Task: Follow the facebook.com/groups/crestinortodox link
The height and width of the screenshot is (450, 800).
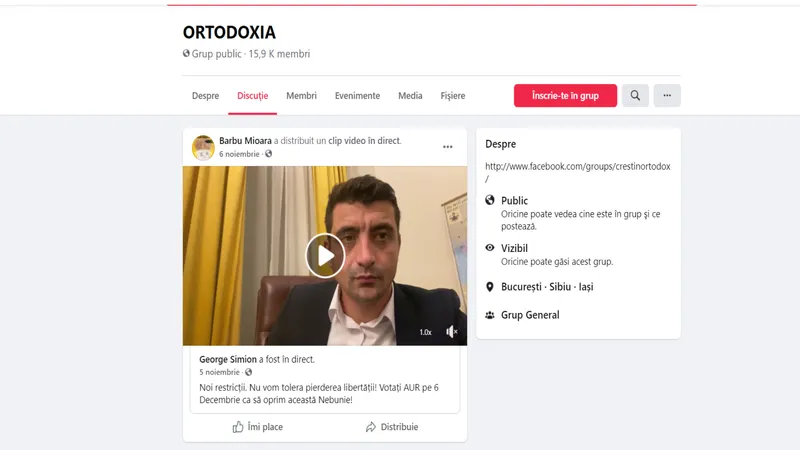Action: click(578, 172)
